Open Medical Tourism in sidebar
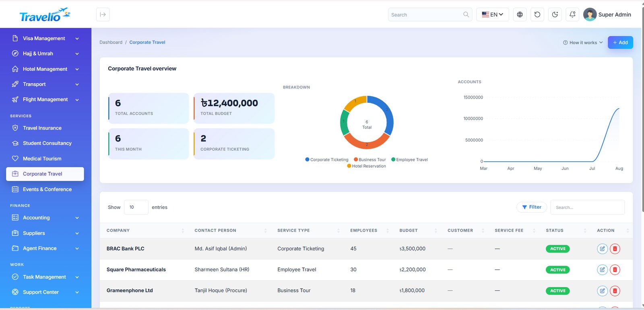The height and width of the screenshot is (310, 644). click(45, 158)
